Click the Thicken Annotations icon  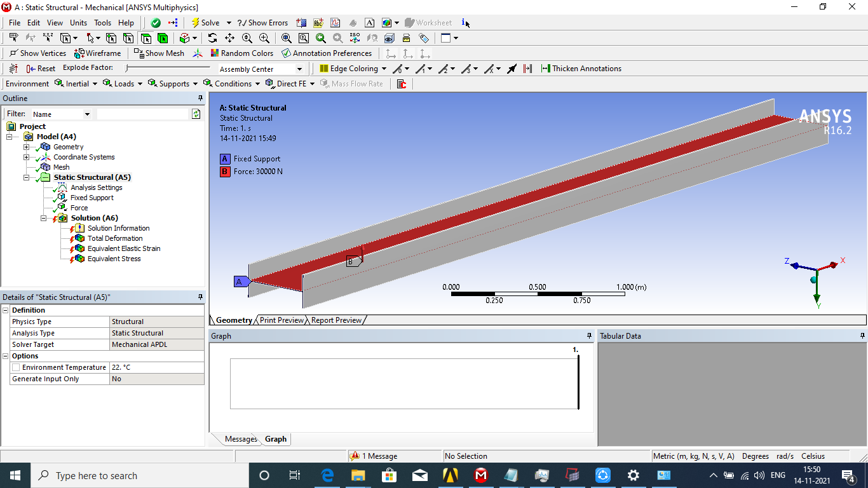click(545, 69)
